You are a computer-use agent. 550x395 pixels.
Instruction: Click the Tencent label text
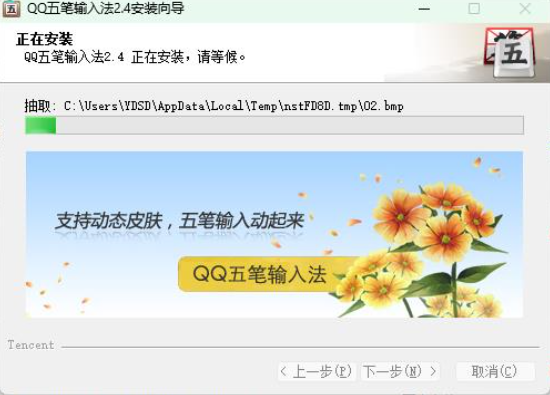[31, 345]
